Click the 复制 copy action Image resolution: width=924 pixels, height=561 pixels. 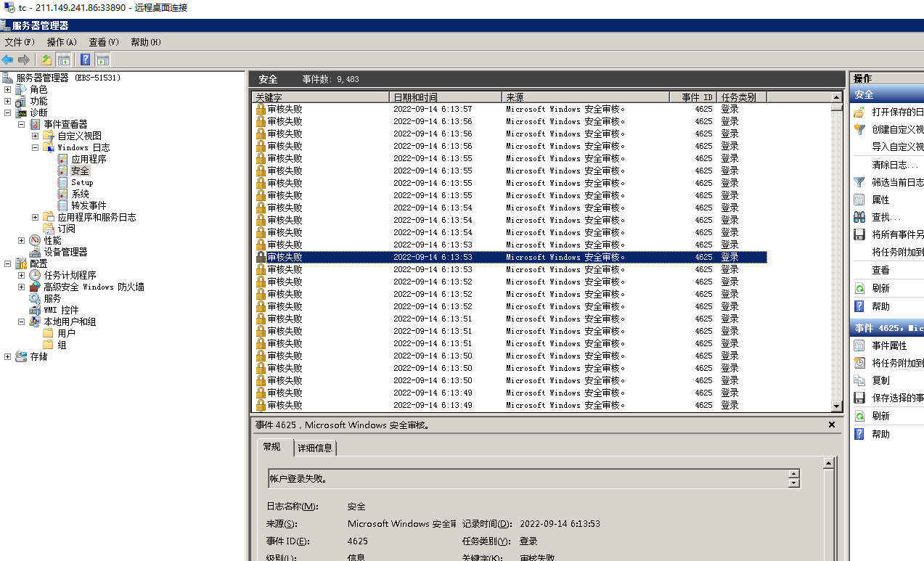pyautogui.click(x=880, y=380)
